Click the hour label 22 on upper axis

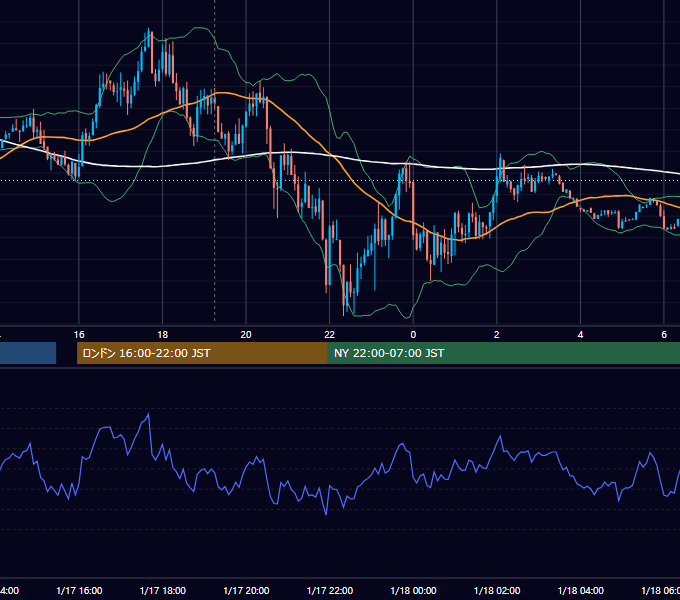coord(330,335)
